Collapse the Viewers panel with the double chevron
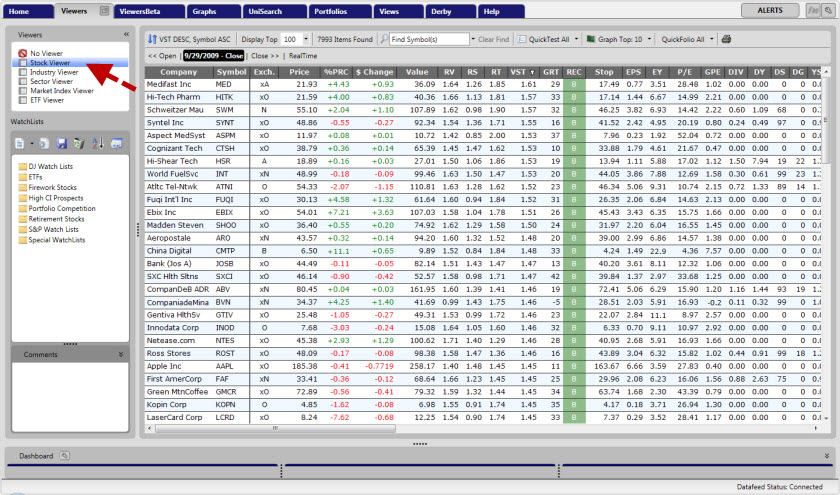The height and width of the screenshot is (495, 840). [126, 34]
